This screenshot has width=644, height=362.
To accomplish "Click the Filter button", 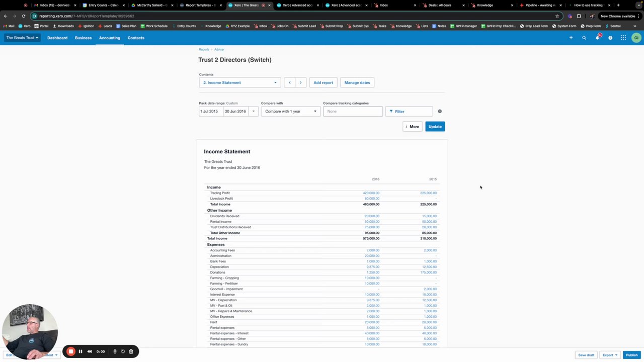I will point(409,111).
